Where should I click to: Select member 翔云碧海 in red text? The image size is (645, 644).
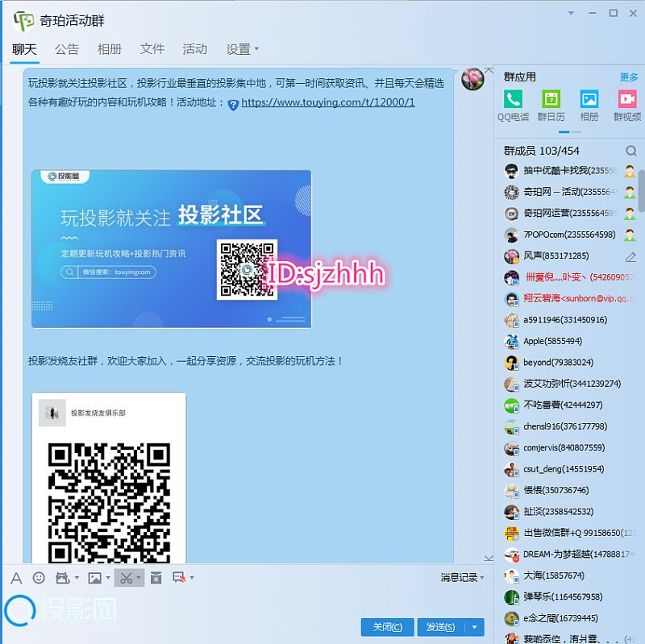click(x=569, y=298)
